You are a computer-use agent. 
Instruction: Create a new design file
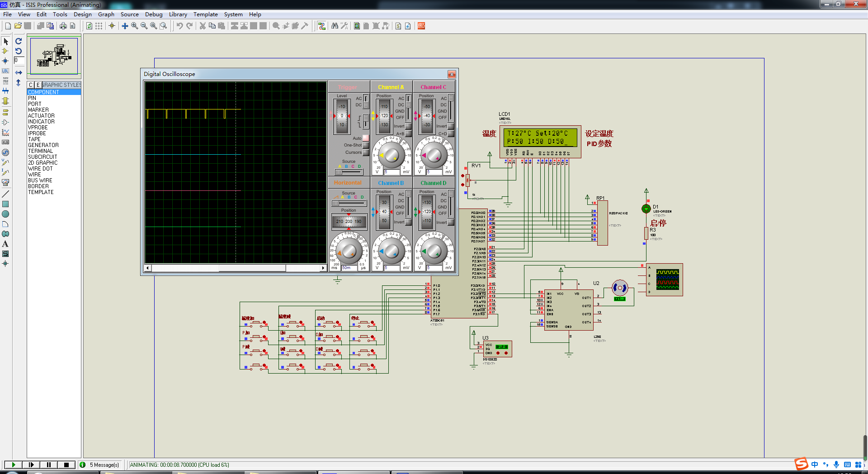tap(8, 26)
